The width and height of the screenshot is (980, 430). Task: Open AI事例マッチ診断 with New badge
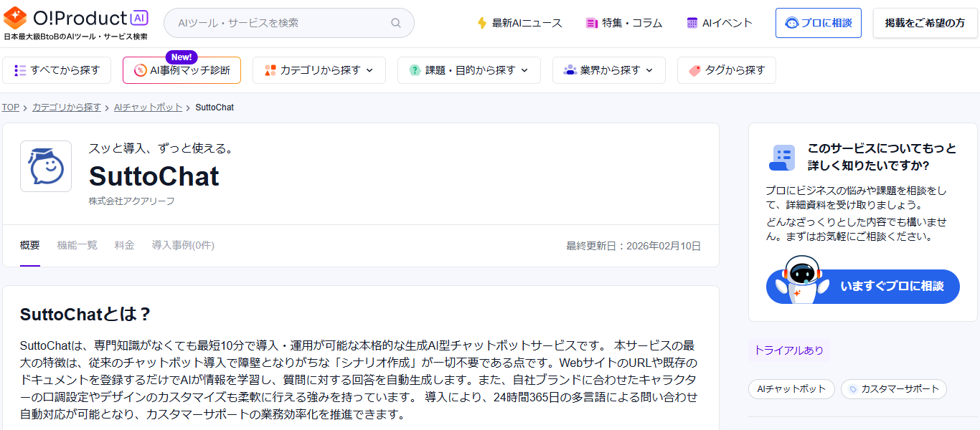[x=182, y=70]
